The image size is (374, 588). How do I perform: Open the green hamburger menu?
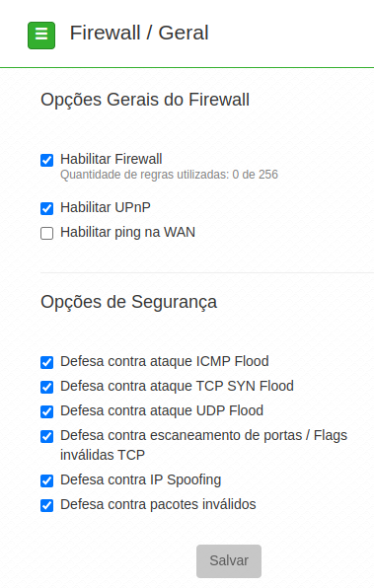41,36
